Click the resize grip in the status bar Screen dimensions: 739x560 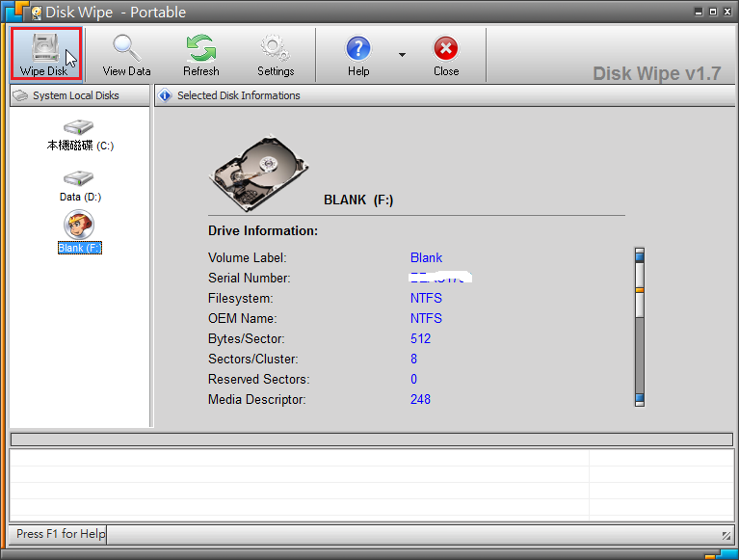726,535
